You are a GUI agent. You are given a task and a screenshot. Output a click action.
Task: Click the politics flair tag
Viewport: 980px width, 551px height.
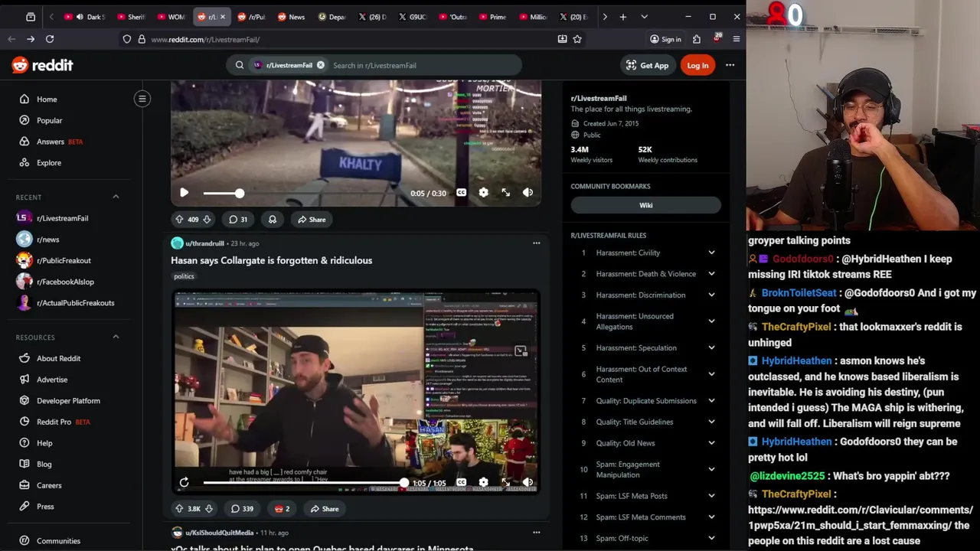point(184,276)
